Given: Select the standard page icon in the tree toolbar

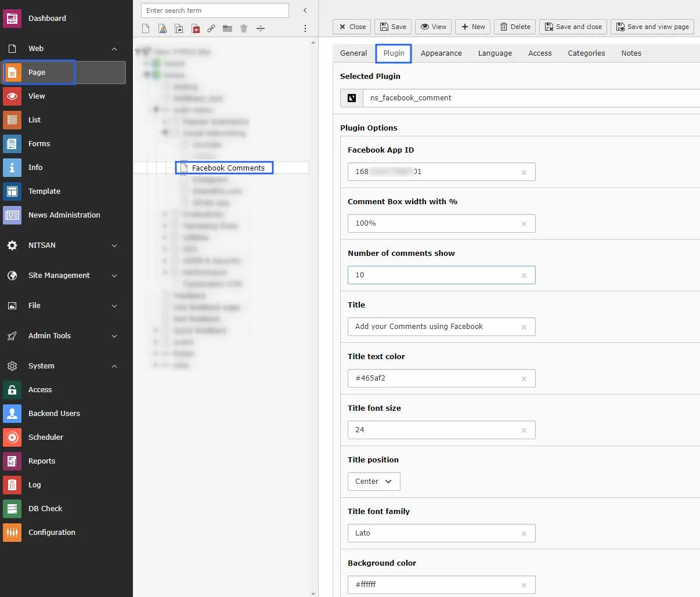Looking at the screenshot, I should (x=146, y=28).
